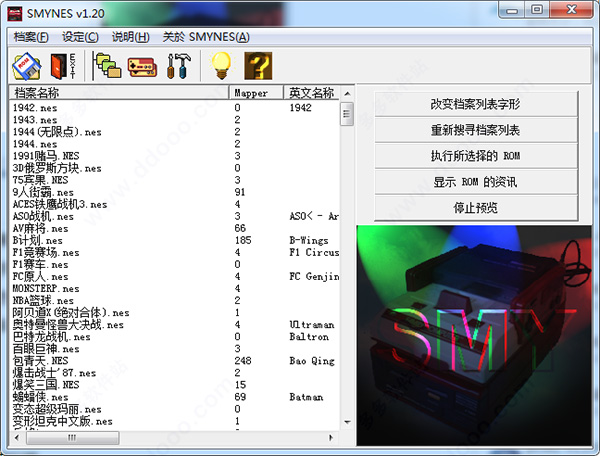Open the gamepad controller settings icon

point(142,68)
